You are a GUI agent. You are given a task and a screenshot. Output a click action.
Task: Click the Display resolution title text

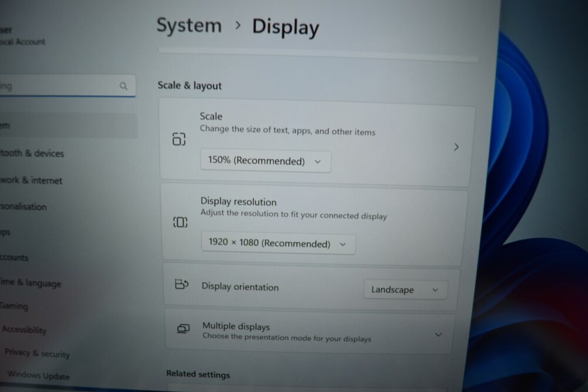tap(239, 202)
